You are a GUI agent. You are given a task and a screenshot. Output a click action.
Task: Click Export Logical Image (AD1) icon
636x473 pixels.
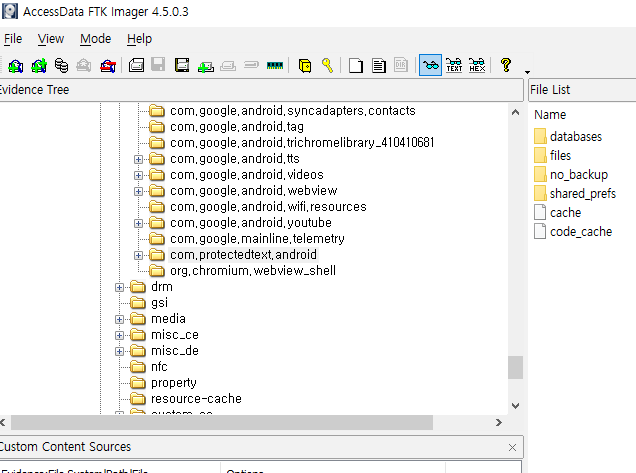click(182, 65)
